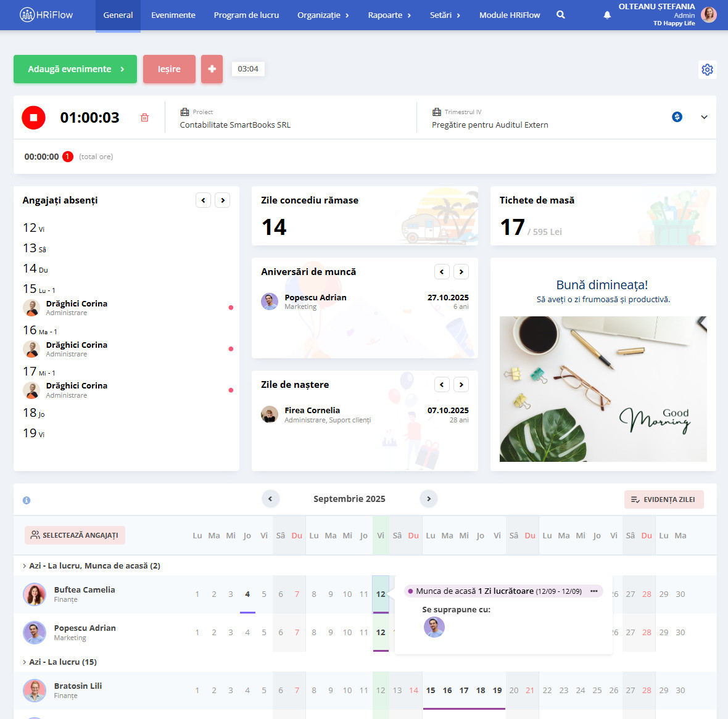Delete the timer with trash icon
728x719 pixels.
[x=144, y=117]
